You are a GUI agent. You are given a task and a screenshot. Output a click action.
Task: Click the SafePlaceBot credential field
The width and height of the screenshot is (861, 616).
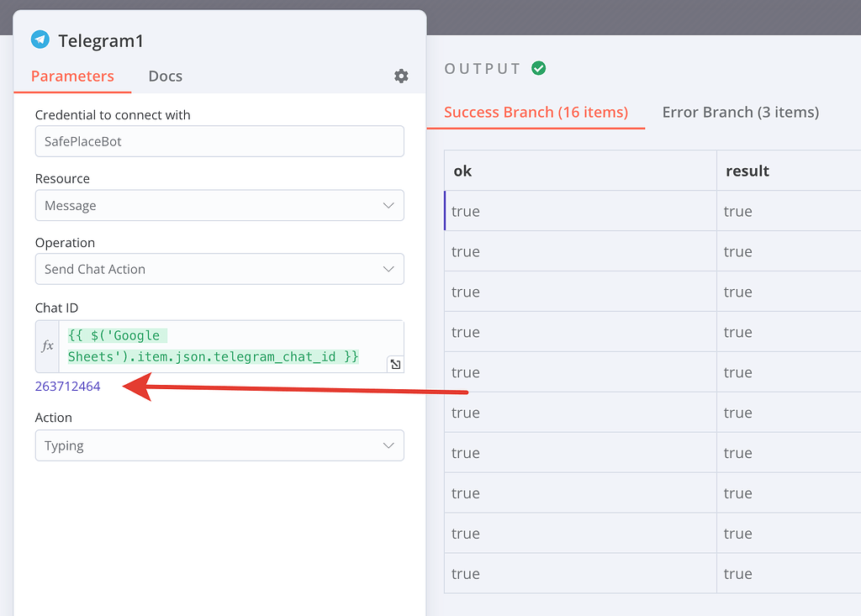click(219, 141)
